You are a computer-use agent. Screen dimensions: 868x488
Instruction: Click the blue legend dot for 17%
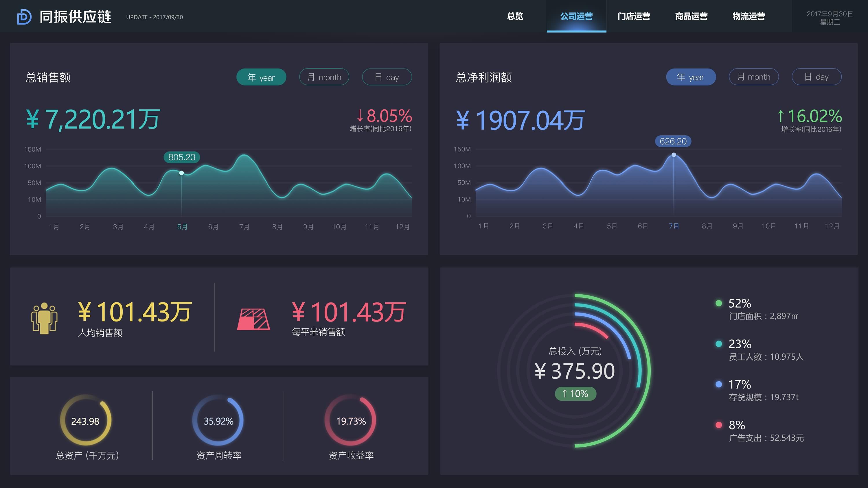[x=719, y=384]
